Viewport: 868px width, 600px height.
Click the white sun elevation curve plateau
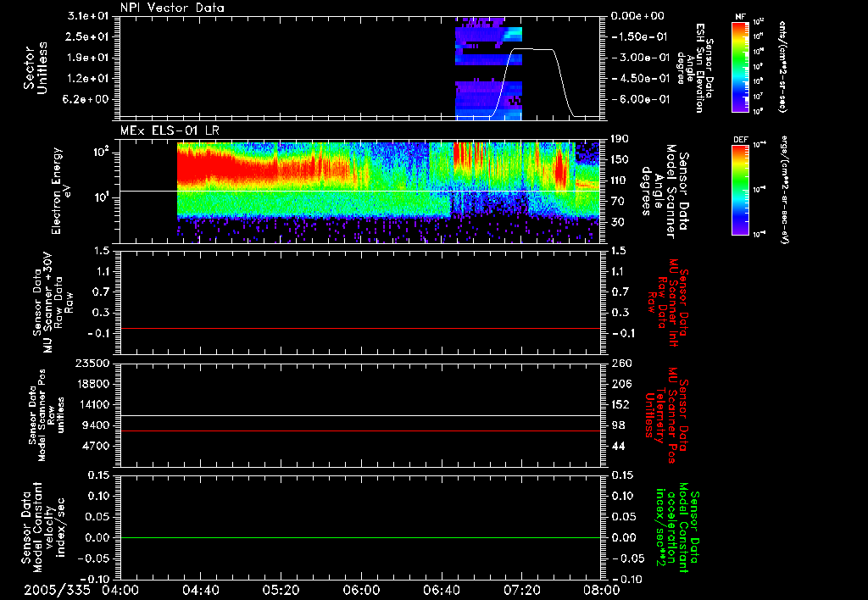[533, 49]
